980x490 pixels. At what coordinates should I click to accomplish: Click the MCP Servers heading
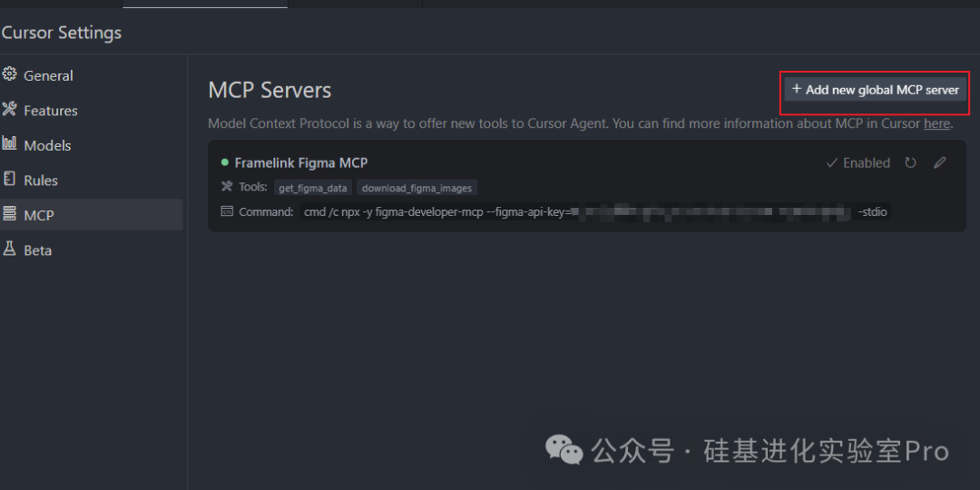[x=269, y=91]
